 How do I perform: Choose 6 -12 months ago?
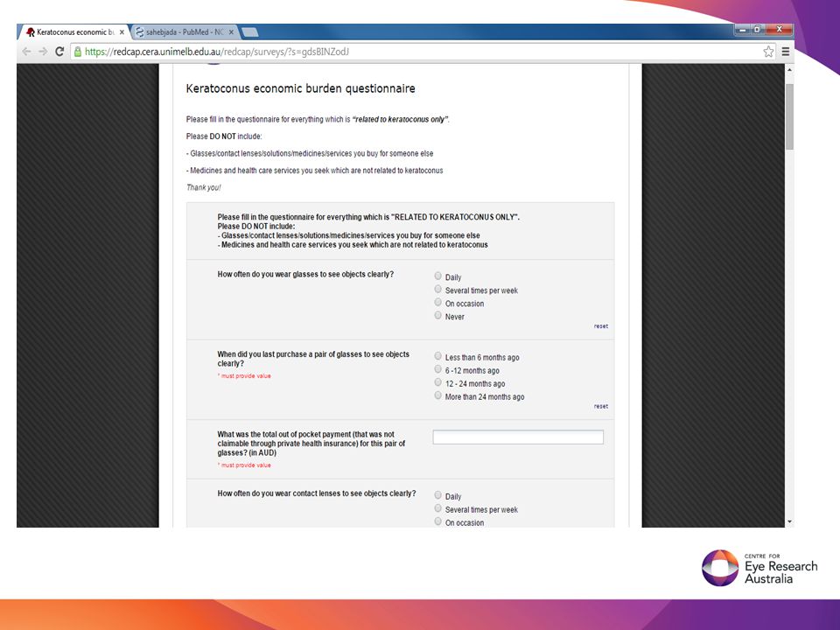tap(437, 369)
